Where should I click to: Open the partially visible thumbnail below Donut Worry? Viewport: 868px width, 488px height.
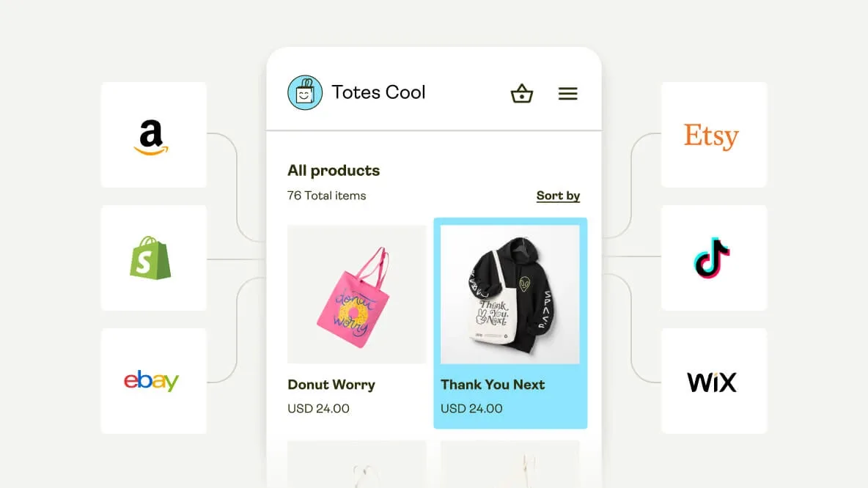(x=357, y=464)
